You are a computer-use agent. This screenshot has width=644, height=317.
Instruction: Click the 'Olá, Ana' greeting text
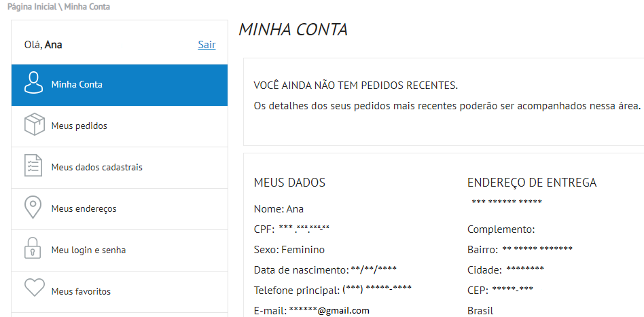click(43, 45)
